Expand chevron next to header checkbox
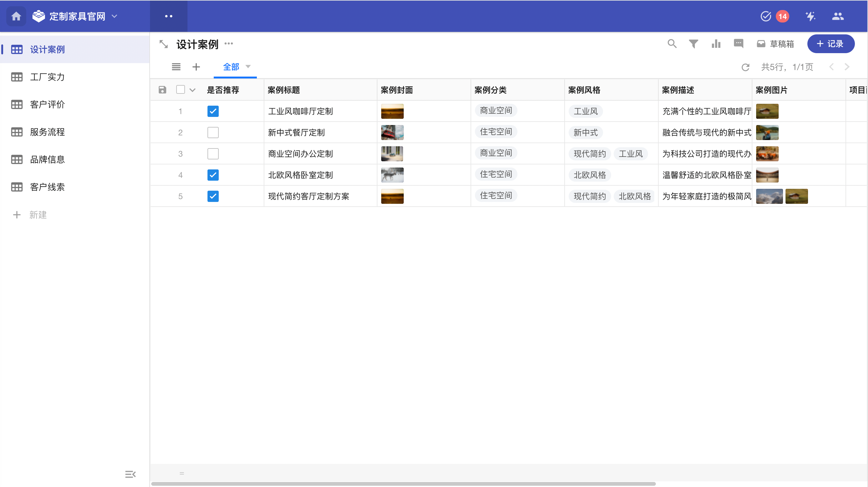 (x=192, y=90)
